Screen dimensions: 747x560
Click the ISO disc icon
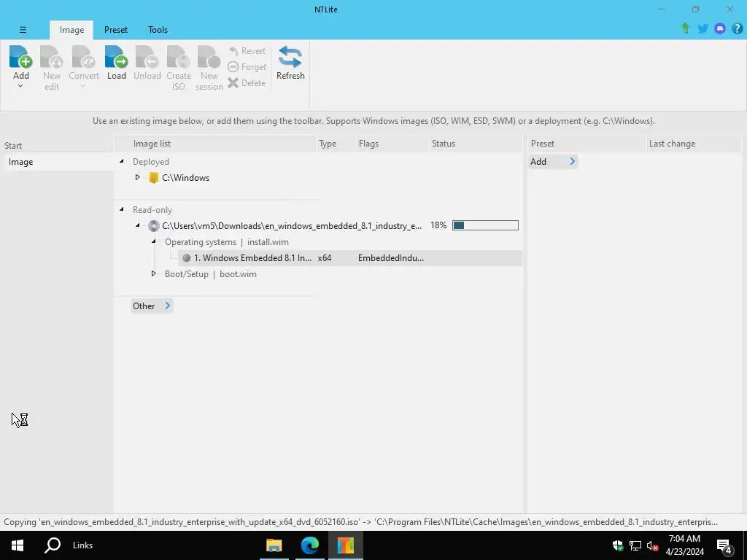153,226
